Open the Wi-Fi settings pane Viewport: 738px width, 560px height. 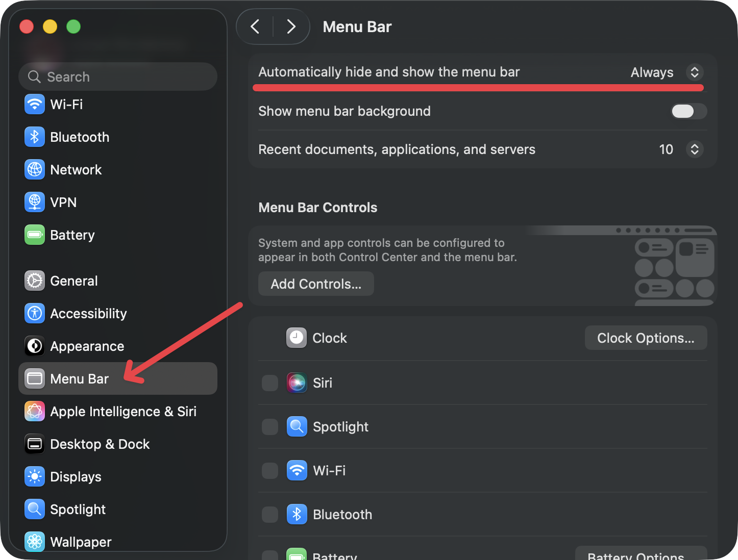[x=118, y=105]
